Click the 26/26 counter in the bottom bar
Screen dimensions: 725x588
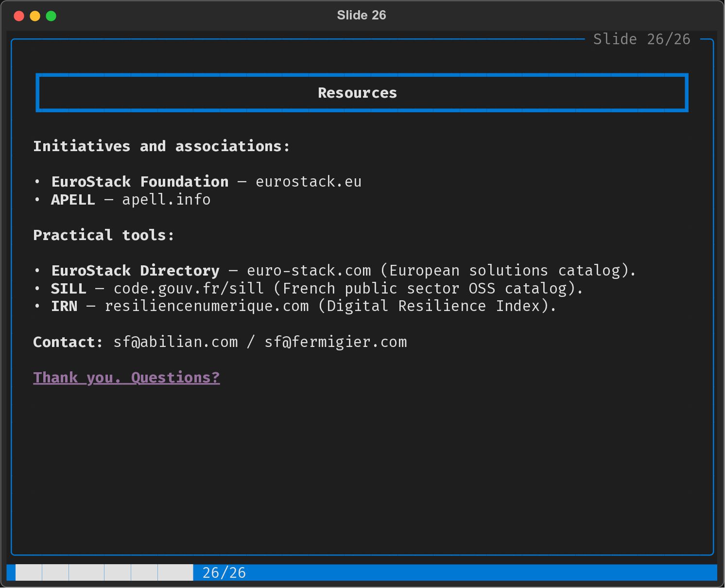[224, 572]
